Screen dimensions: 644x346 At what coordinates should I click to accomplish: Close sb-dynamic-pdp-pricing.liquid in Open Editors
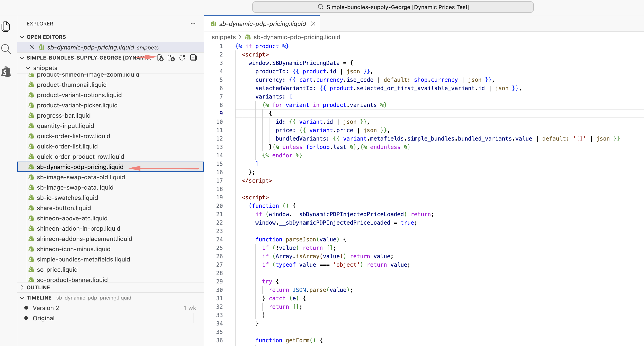32,47
